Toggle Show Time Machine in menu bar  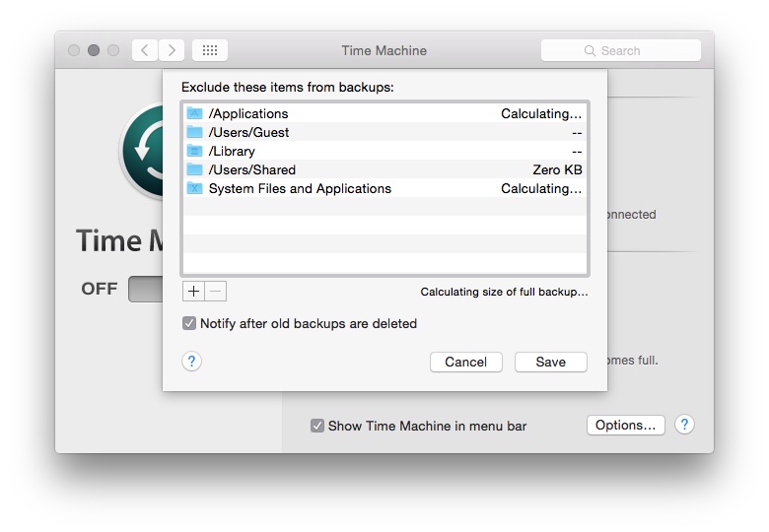[316, 426]
